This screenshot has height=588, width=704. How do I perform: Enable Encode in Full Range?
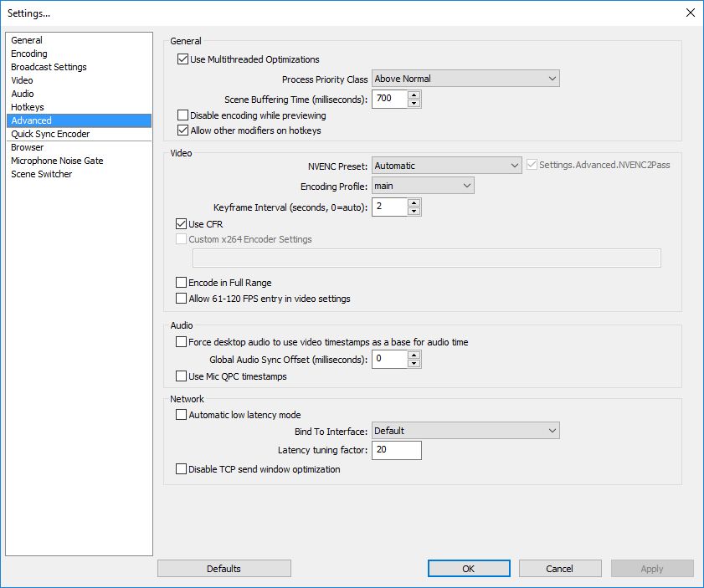coord(181,283)
